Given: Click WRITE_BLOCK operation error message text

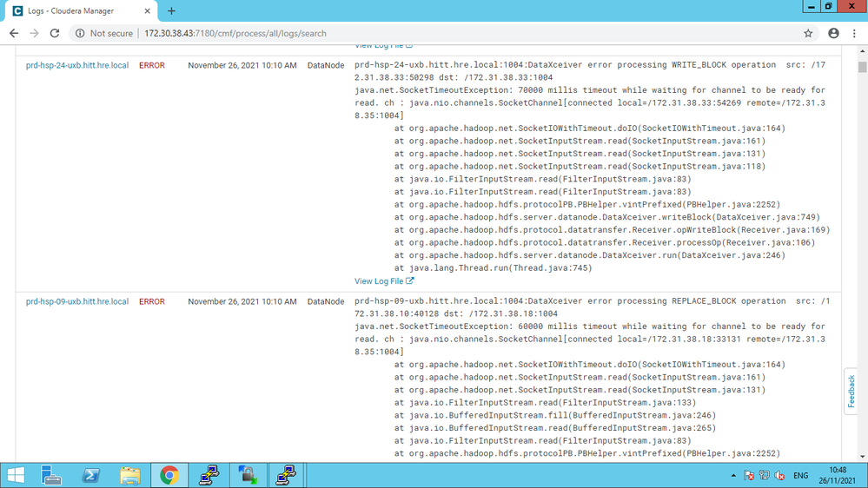Looking at the screenshot, I should point(590,71).
